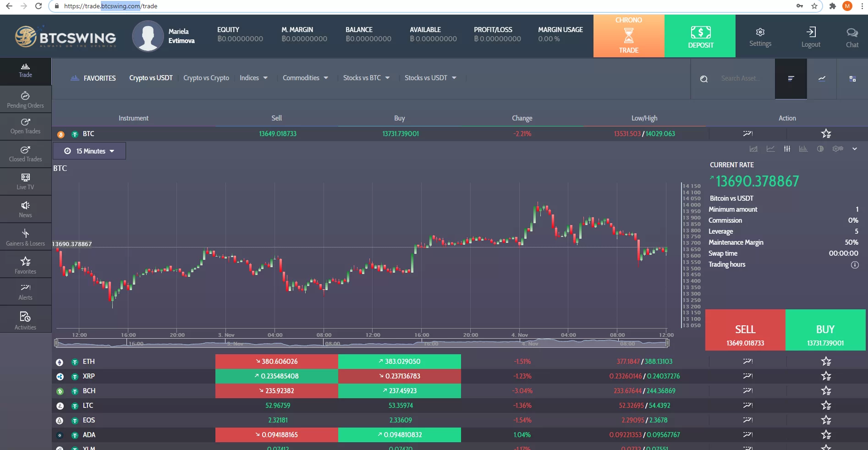Select the candlestick chart type icon
Viewport: 868px width, 450px height.
tap(787, 149)
